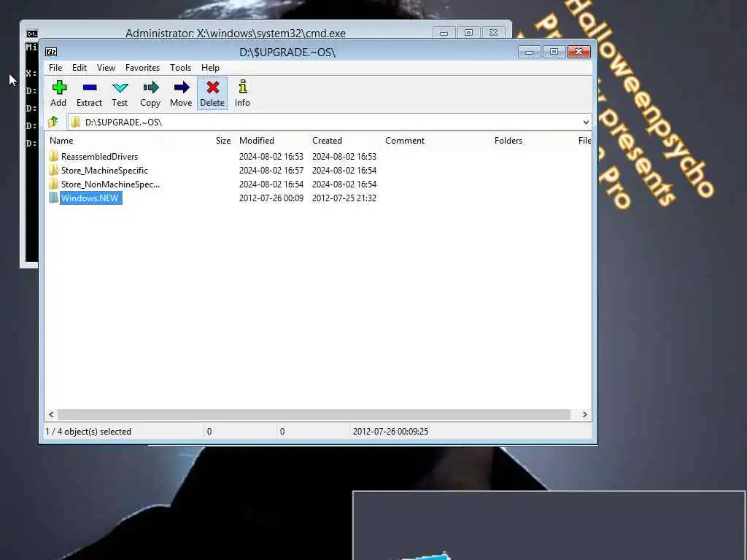
Task: Sort by the Created column header
Action: [328, 141]
